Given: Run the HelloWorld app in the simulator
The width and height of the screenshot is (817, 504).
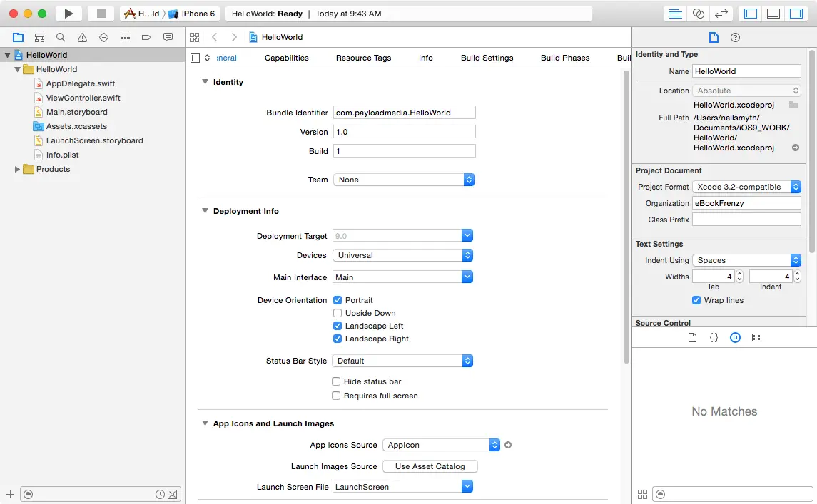Looking at the screenshot, I should coord(68,13).
